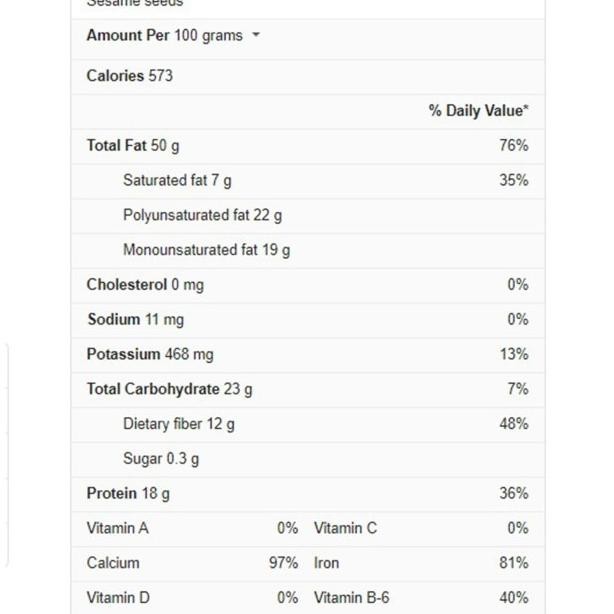Select the Protein 18 g label

click(x=128, y=493)
